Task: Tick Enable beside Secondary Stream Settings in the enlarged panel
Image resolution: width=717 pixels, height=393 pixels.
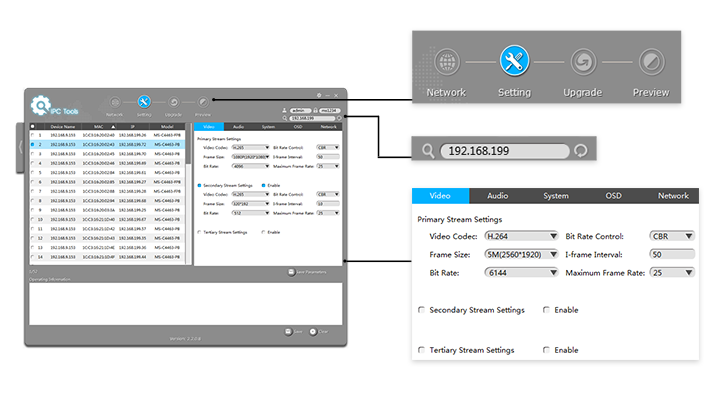Action: (546, 310)
